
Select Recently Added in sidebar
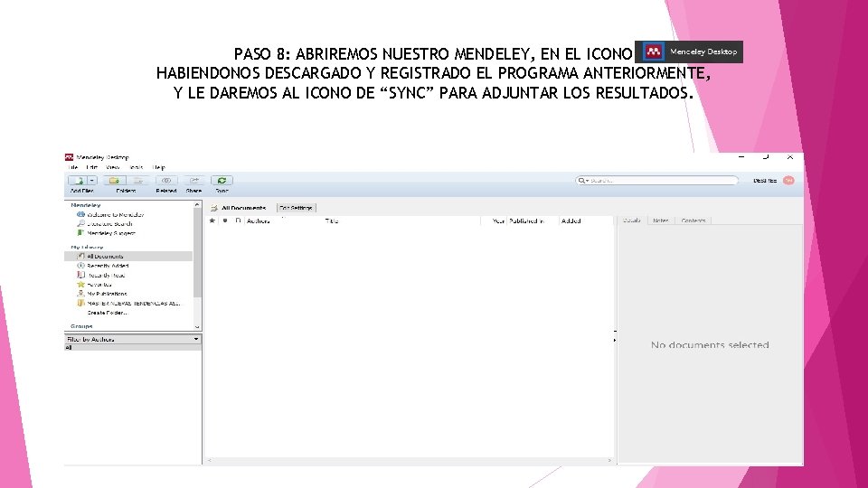point(108,266)
